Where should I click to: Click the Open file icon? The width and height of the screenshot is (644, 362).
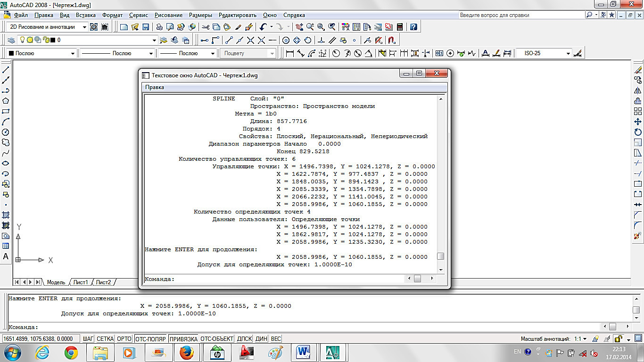tap(135, 27)
